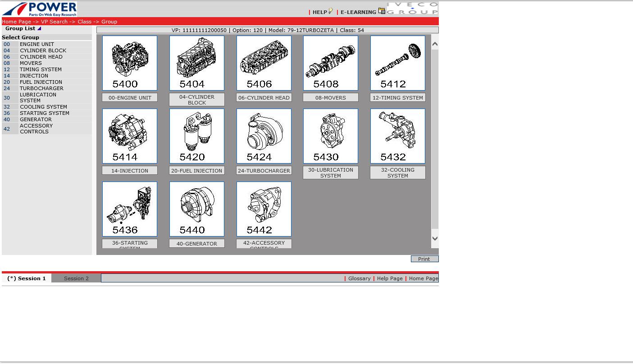The height and width of the screenshot is (364, 633).
Task: Click the scrollbar down arrow
Action: (435, 238)
